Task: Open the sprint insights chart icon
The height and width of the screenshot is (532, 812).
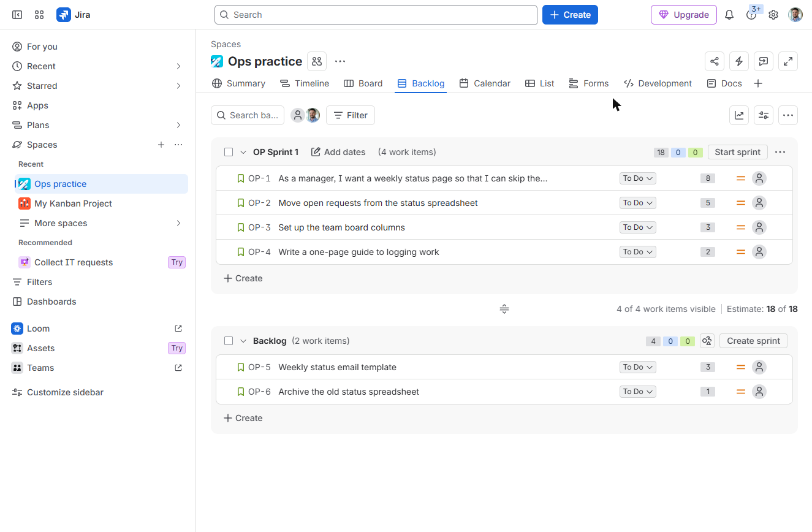Action: tap(739, 115)
